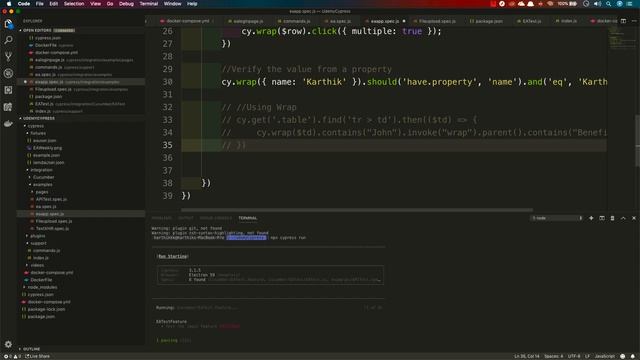Open the terminal selector dropdown
This screenshot has height=360, width=640.
557,218
